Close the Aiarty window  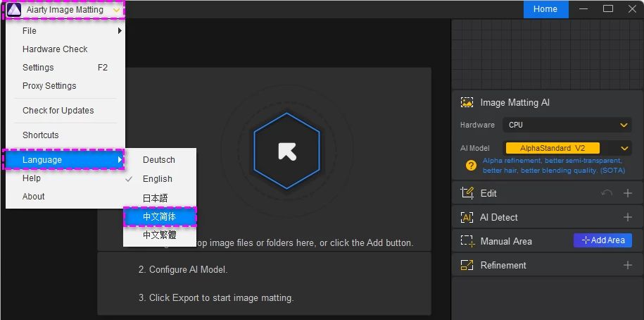tap(632, 8)
